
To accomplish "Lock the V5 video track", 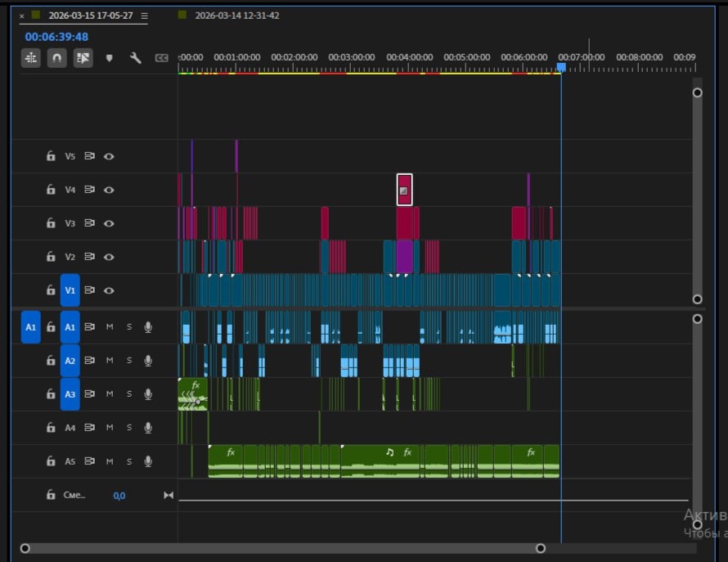I will (x=50, y=156).
